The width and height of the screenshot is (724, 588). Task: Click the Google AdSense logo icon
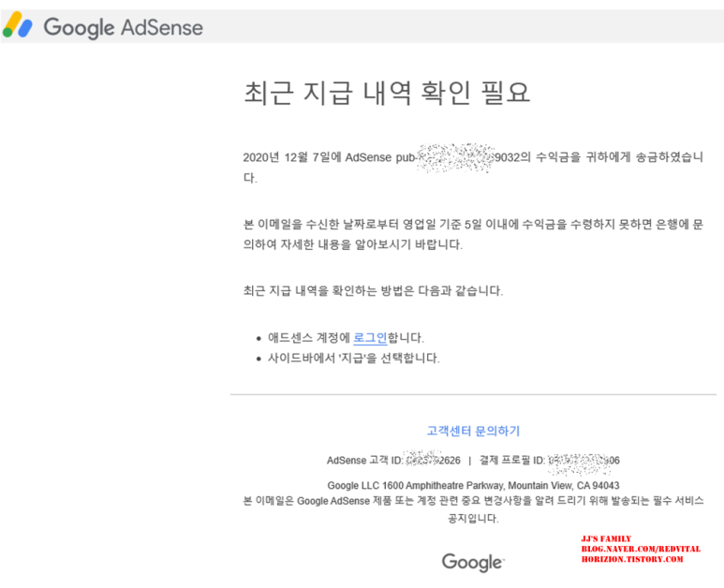click(18, 25)
